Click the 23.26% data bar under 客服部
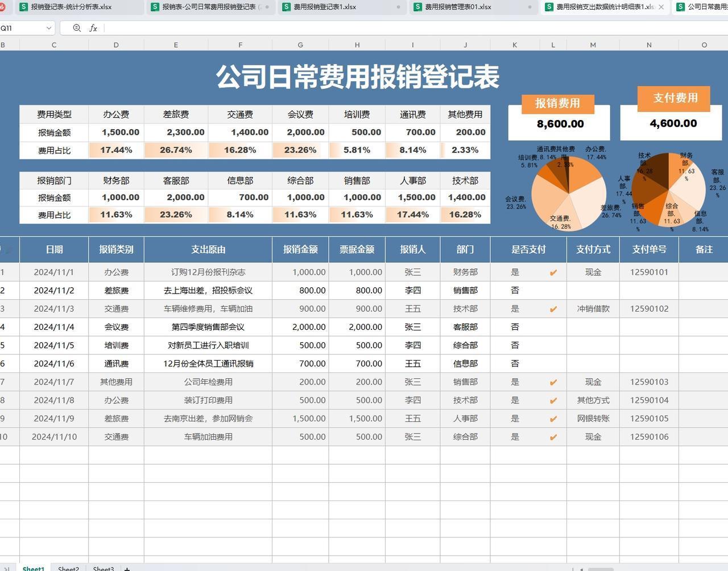This screenshot has height=571, width=728. click(x=176, y=215)
